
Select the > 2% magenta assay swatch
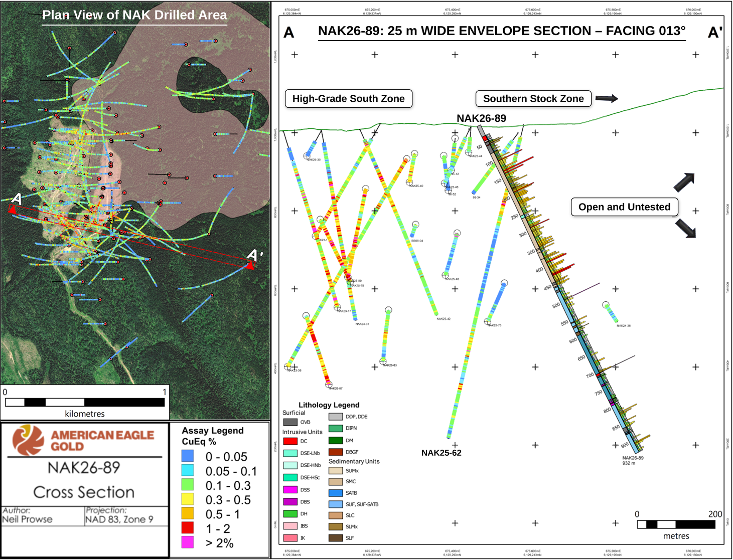coord(188,542)
